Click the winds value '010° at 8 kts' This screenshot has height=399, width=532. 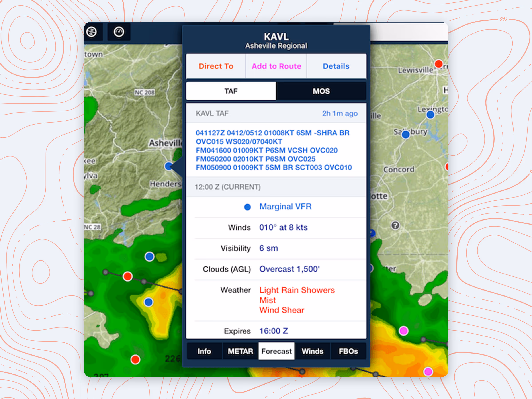pos(283,227)
